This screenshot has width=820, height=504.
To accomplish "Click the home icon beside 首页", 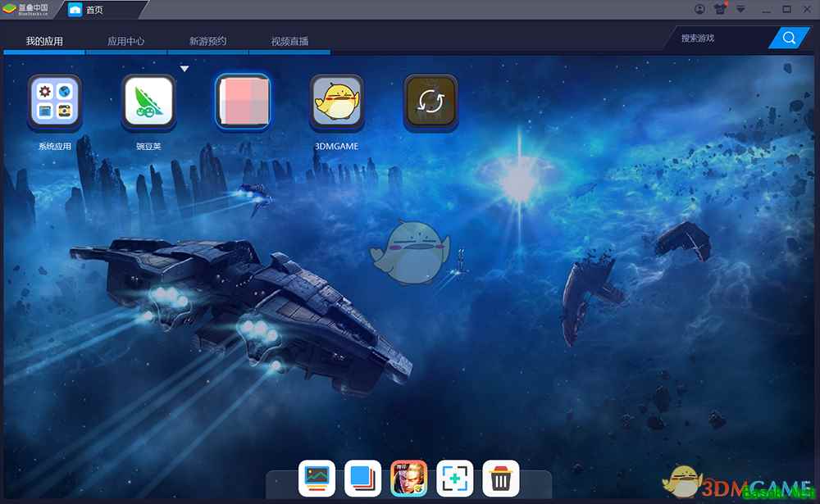I will [75, 9].
